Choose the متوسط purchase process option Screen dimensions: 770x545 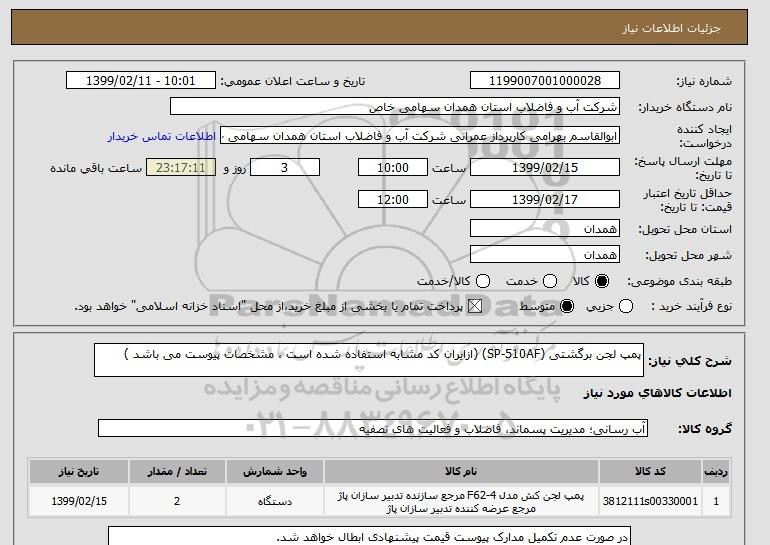click(x=567, y=306)
